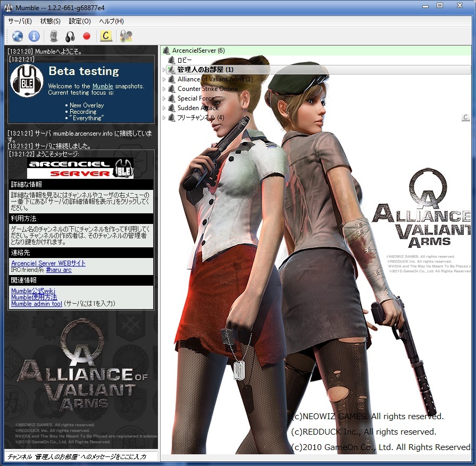Click the Alliance of Valiant Arms channel icon
Viewport: 476px width, 466px height.
pyautogui.click(x=171, y=79)
